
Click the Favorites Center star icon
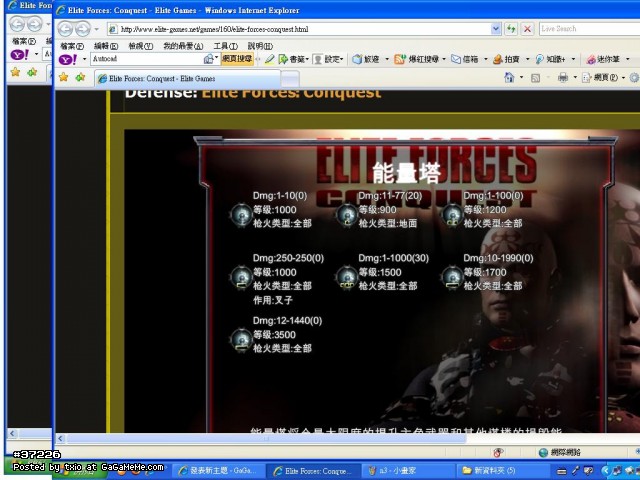click(x=63, y=77)
